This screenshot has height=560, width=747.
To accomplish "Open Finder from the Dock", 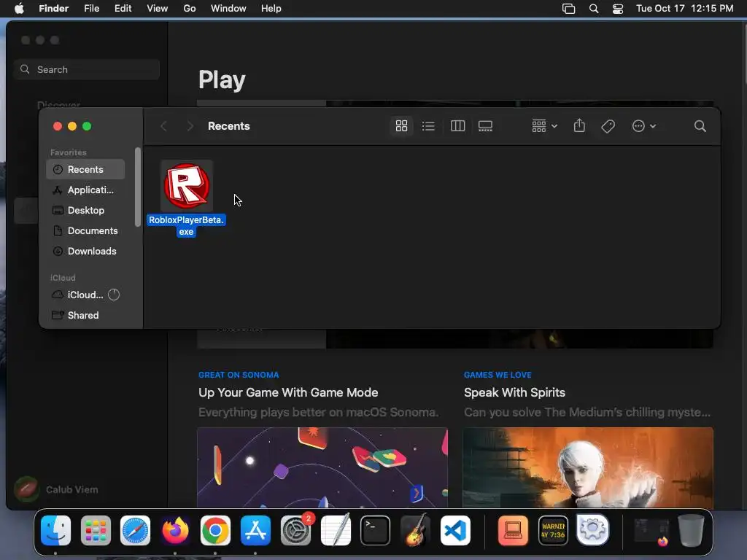I will click(55, 530).
